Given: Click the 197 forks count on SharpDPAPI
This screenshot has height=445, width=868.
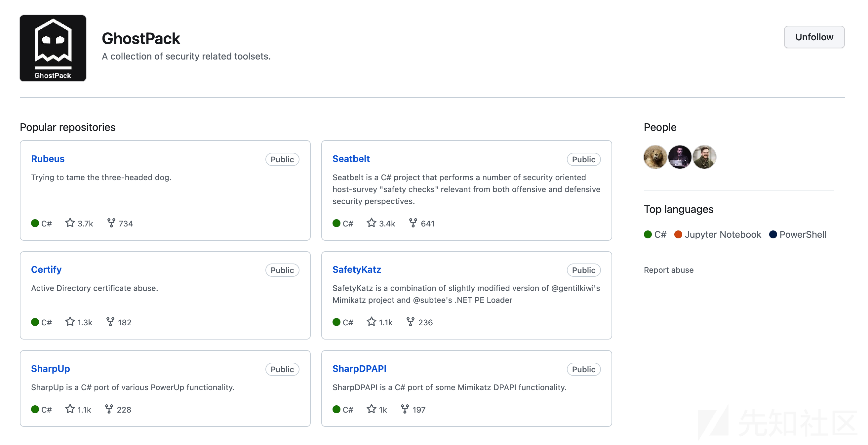Looking at the screenshot, I should [419, 410].
